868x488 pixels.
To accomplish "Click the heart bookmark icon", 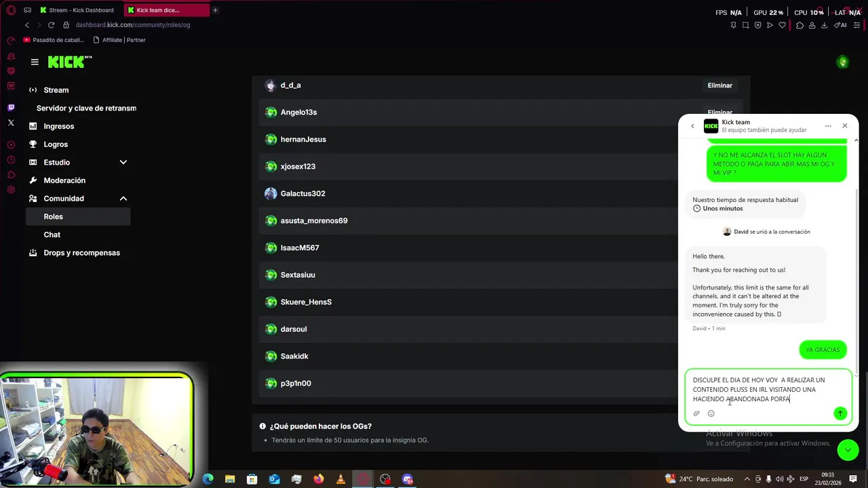I will [782, 25].
